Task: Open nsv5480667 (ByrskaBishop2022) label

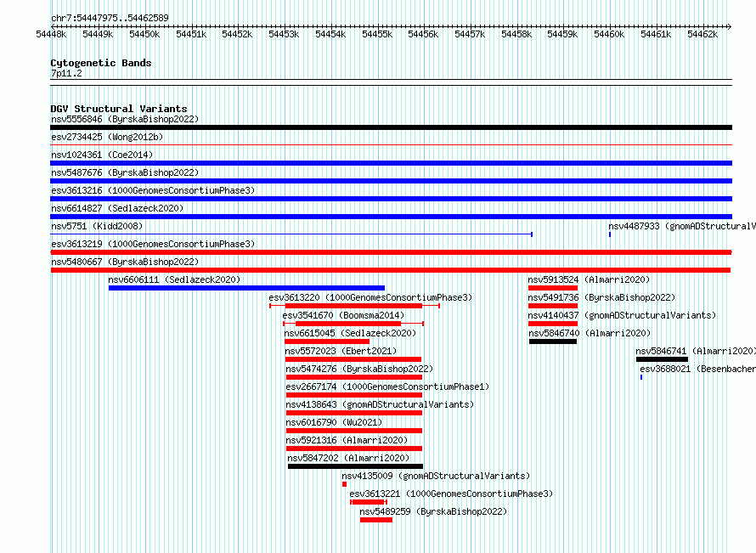Action: pos(125,262)
